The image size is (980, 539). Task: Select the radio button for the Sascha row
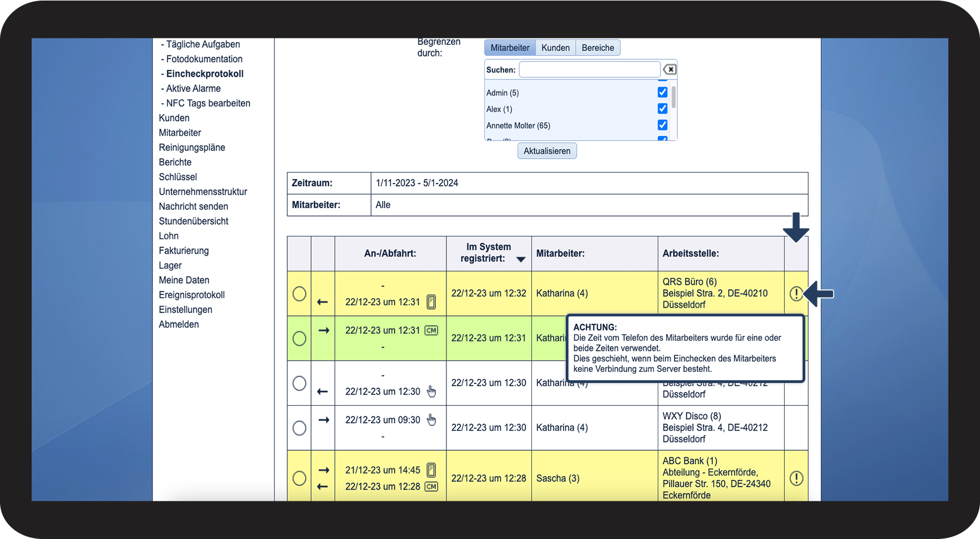click(299, 478)
